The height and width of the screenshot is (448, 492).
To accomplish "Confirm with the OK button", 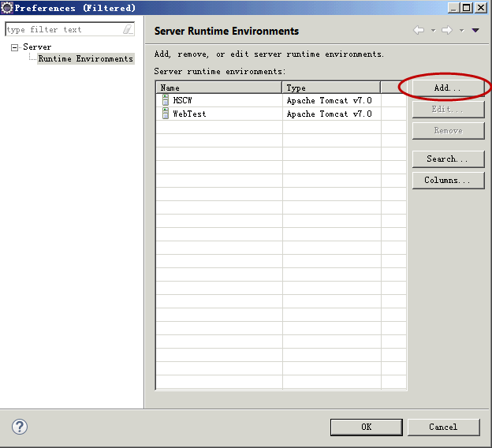I will pos(366,427).
